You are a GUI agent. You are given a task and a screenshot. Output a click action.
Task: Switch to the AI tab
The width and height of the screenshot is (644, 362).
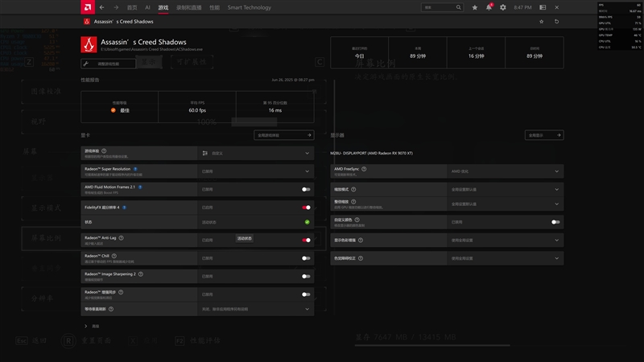tap(147, 7)
